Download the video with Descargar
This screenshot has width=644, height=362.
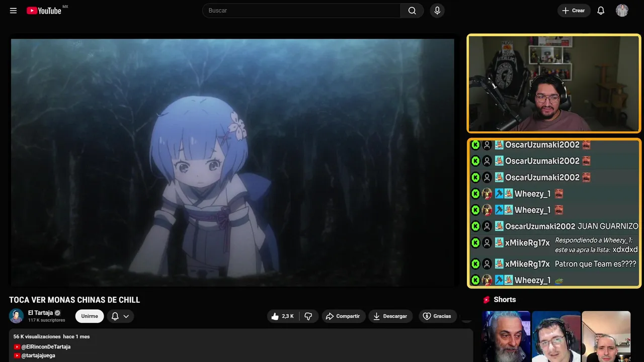(x=390, y=316)
